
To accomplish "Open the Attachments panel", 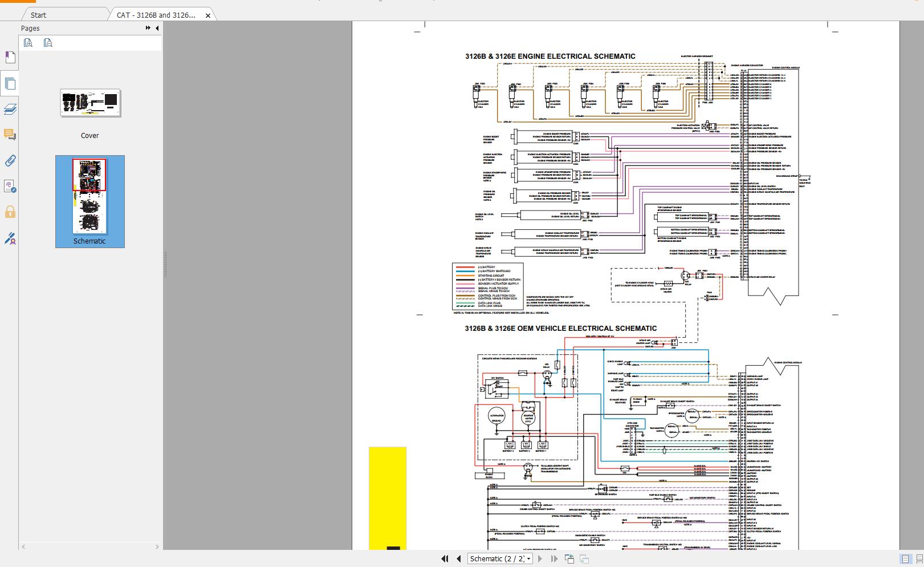I will (10, 161).
